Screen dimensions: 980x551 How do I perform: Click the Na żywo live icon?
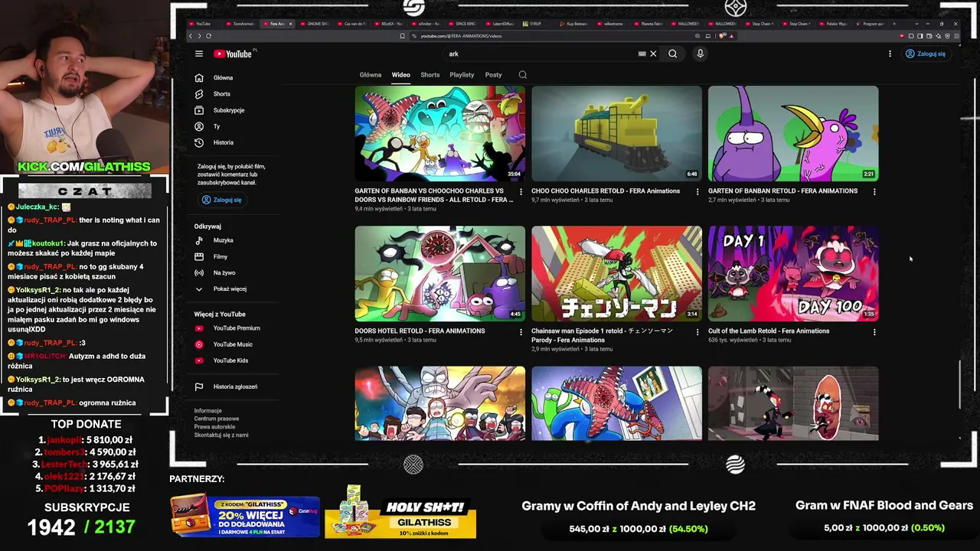coord(199,272)
